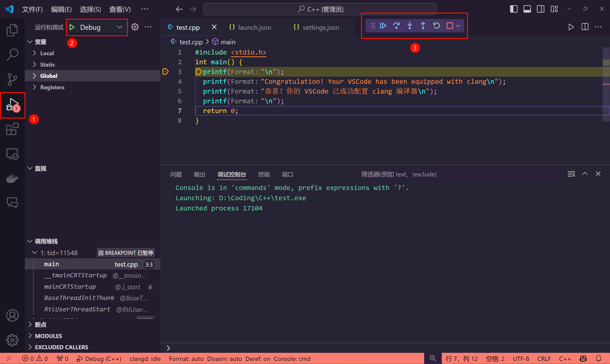Viewport: 610px width, 364px height.
Task: Switch to the 问题 panel tab
Action: pyautogui.click(x=176, y=175)
